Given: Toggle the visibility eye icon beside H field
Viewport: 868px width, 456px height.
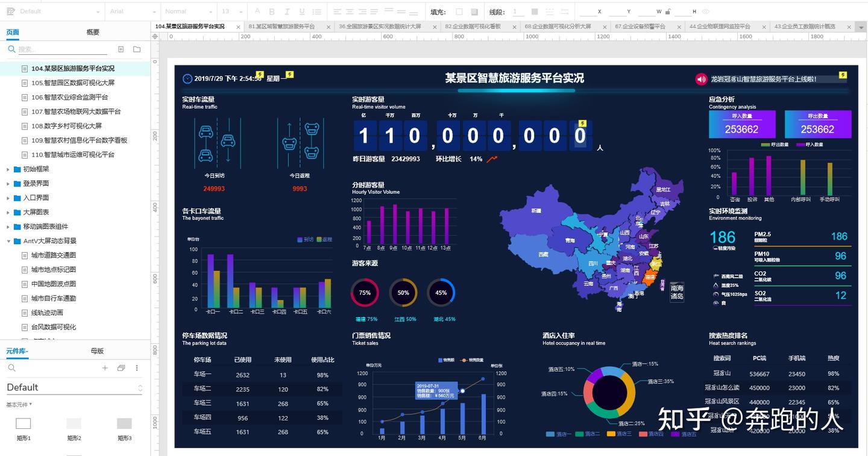Looking at the screenshot, I should [705, 11].
